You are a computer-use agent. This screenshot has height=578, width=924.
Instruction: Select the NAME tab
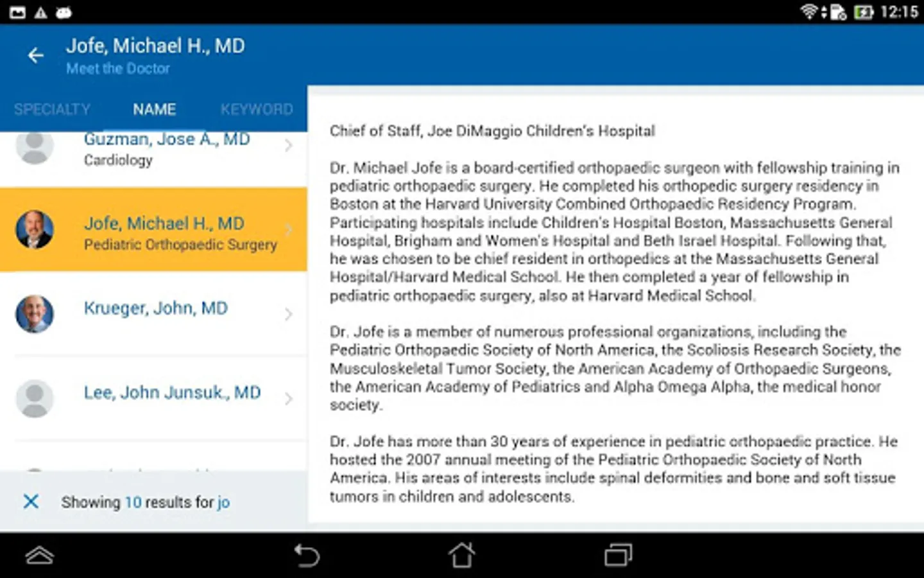(154, 109)
